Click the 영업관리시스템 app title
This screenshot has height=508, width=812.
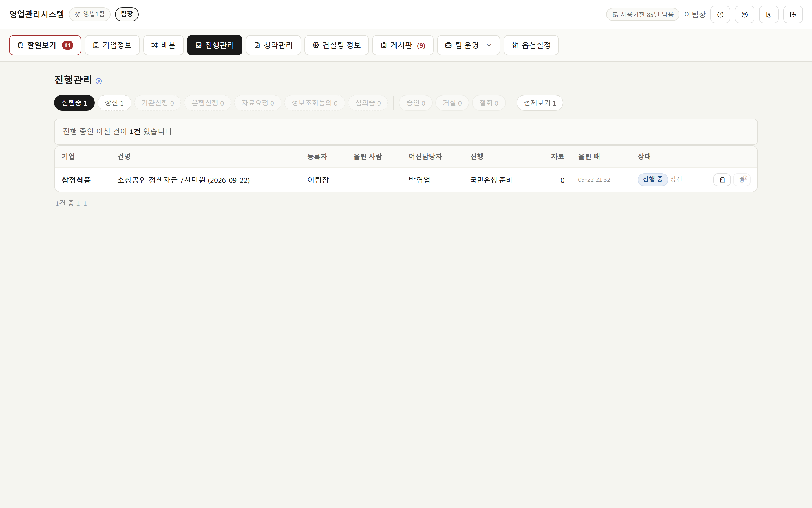(37, 14)
